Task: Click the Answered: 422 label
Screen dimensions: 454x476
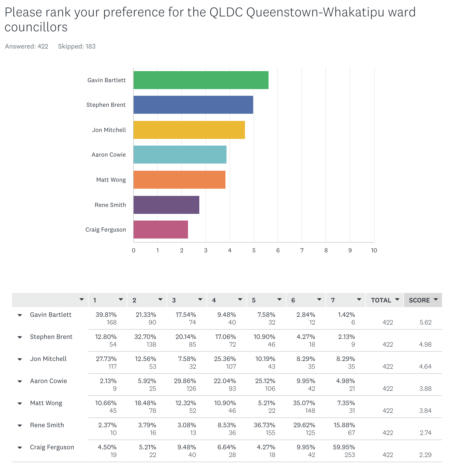Action: 27,46
